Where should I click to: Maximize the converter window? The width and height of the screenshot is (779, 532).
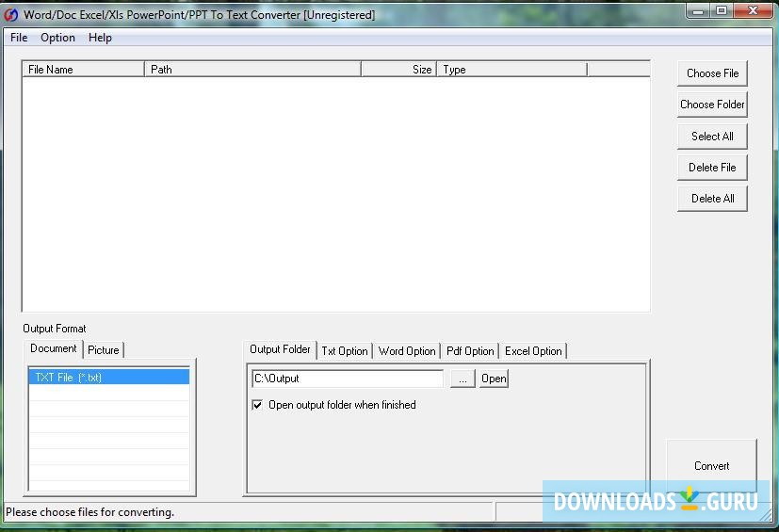click(722, 11)
